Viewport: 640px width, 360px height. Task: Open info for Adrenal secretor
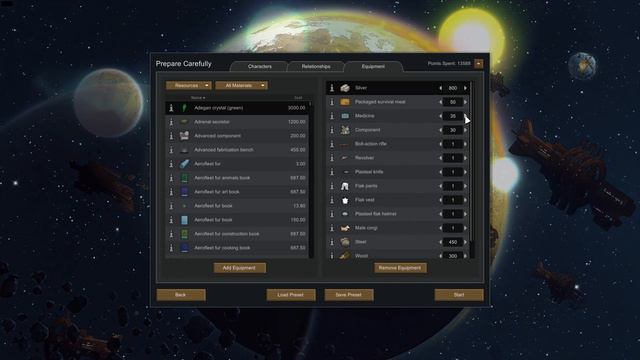[x=171, y=122]
